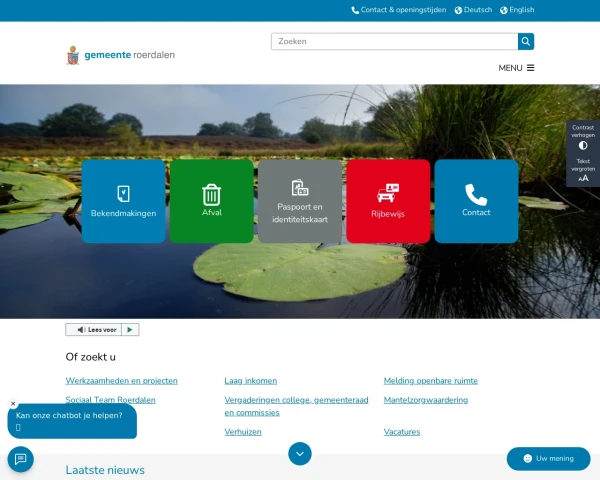Click the round scroll-down chevron button
Viewport: 600px width, 480px height.
(300, 454)
